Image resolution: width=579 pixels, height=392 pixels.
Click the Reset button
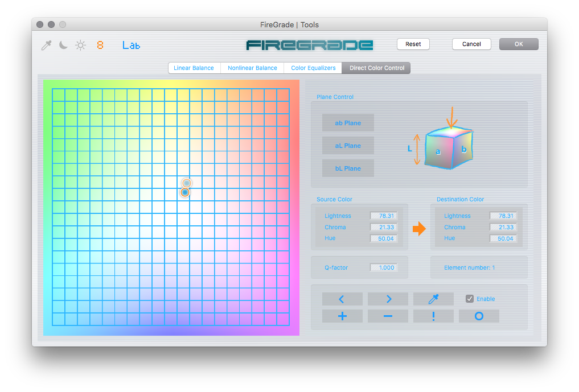pos(413,44)
